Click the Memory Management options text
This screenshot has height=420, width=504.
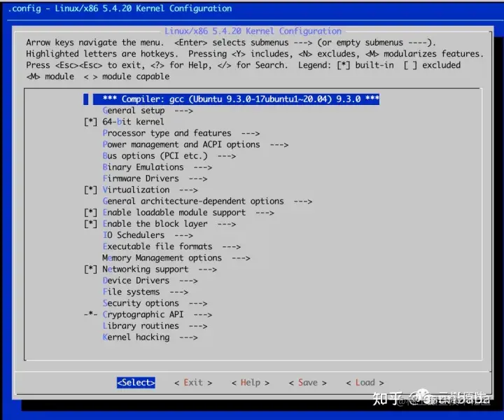point(162,258)
